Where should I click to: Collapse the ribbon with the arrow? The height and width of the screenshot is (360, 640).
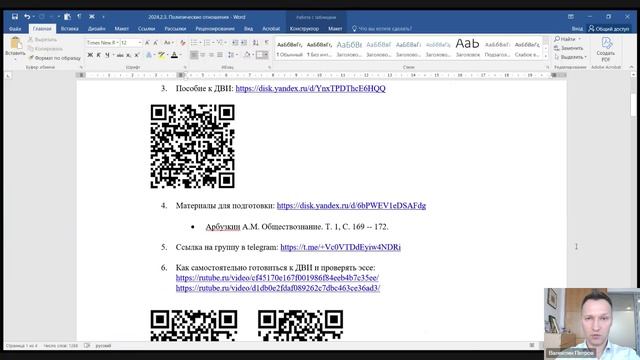631,67
